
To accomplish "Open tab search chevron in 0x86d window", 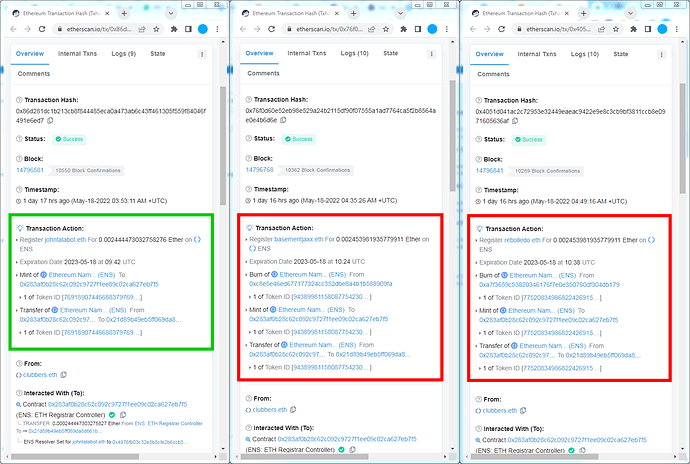I will click(171, 13).
